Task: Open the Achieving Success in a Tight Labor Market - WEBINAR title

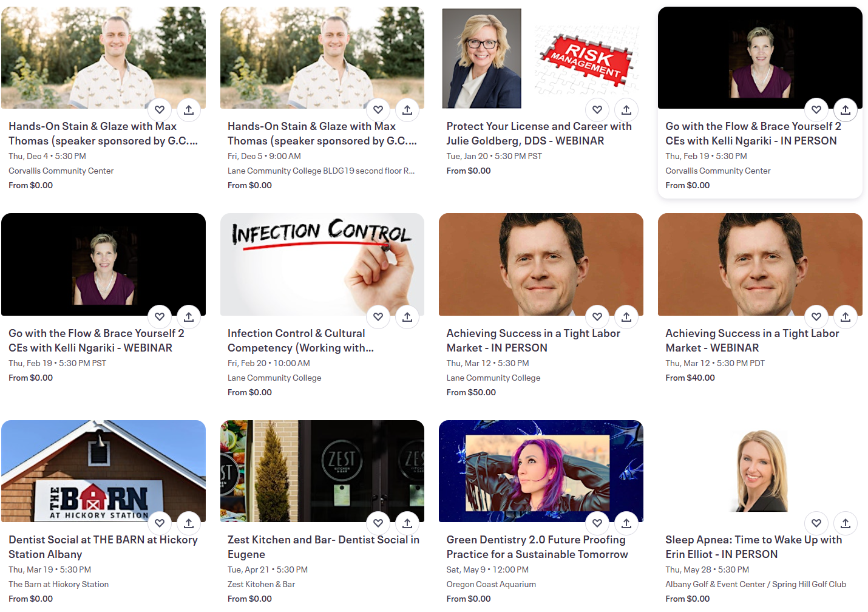Action: point(752,341)
